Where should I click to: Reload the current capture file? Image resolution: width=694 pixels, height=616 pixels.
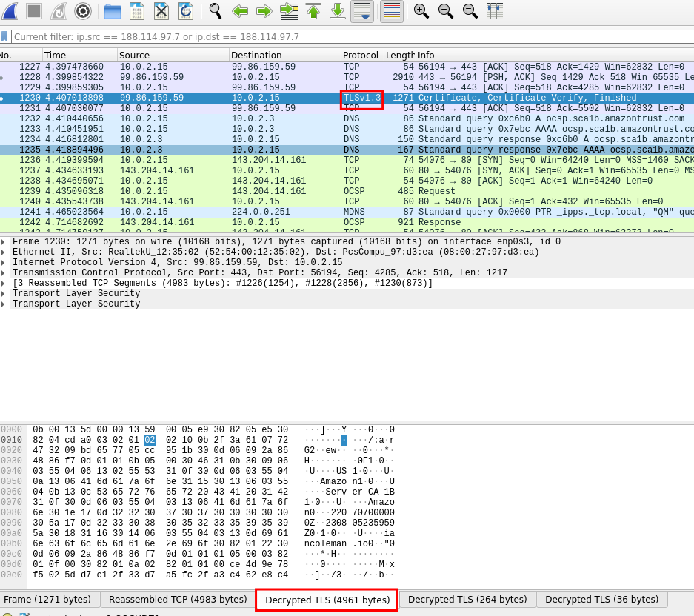click(x=186, y=10)
